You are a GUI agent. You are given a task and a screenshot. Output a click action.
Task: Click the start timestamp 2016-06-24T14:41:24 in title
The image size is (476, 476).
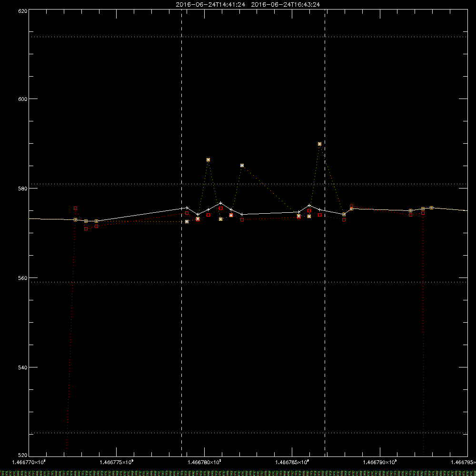[210, 5]
